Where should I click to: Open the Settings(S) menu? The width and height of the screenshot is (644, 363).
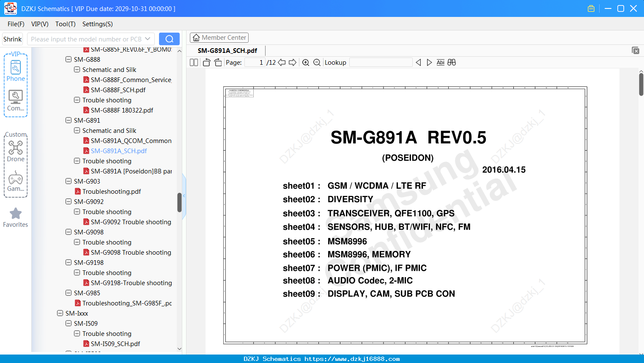point(98,24)
